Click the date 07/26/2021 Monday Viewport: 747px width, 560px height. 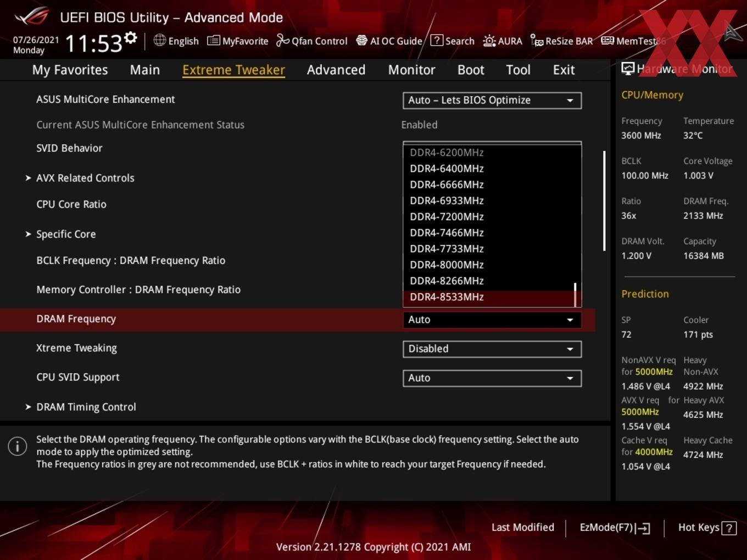click(x=36, y=45)
